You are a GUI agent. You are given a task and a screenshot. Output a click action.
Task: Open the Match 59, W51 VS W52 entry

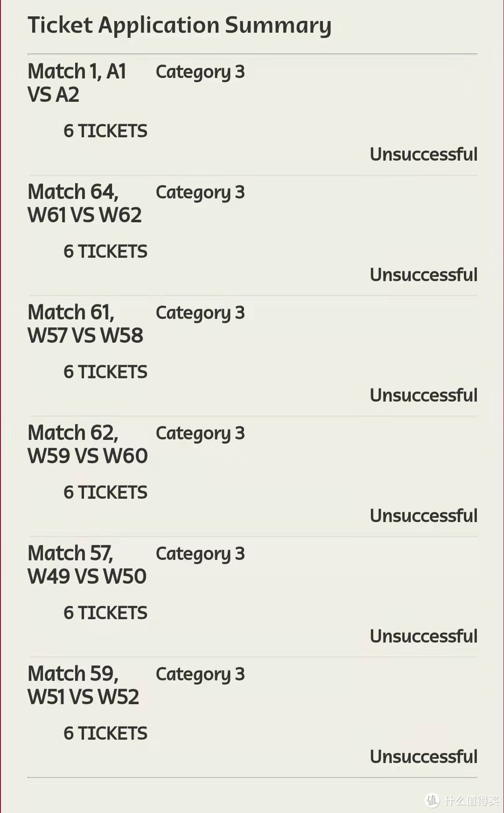(x=84, y=686)
